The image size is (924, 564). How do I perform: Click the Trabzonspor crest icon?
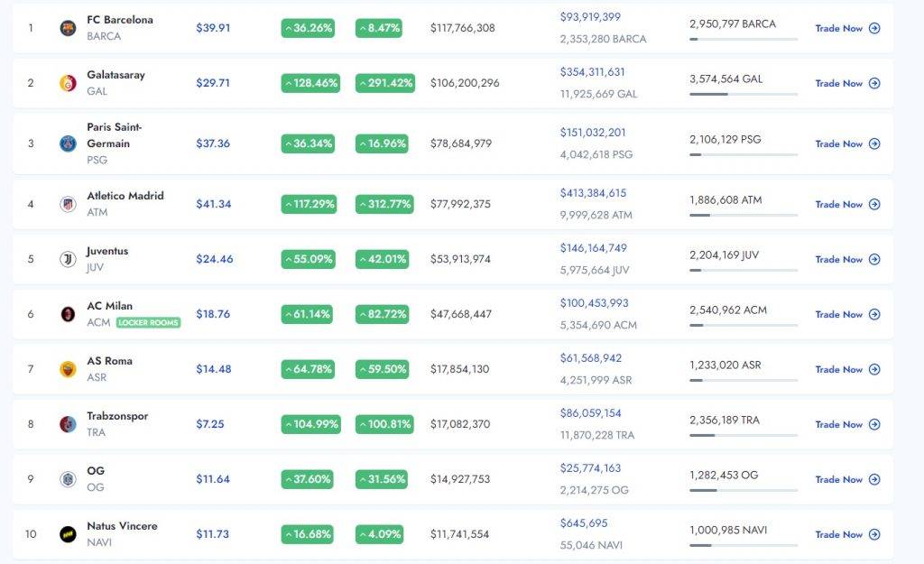coord(68,424)
